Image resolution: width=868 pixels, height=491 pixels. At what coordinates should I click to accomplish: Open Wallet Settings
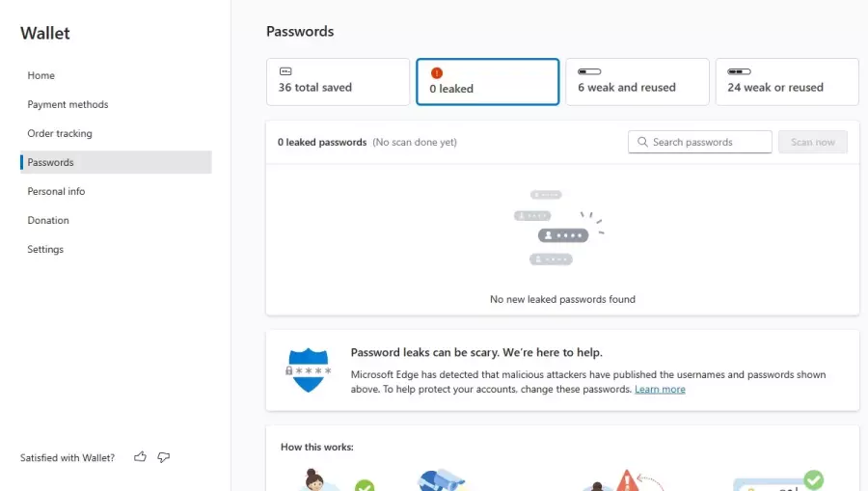(45, 249)
